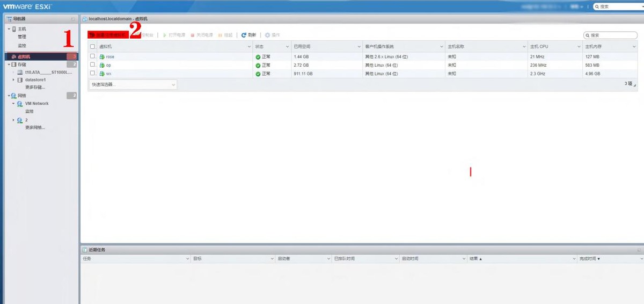Open the 已用空间 column dropdown arrow

tap(358, 47)
